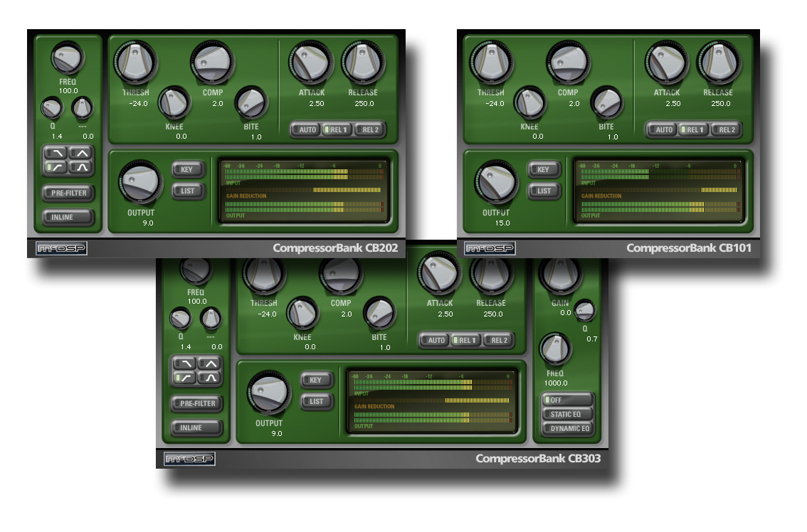The image size is (807, 532).
Task: Toggle PRE-FILTER in CB202
Action: [68, 193]
